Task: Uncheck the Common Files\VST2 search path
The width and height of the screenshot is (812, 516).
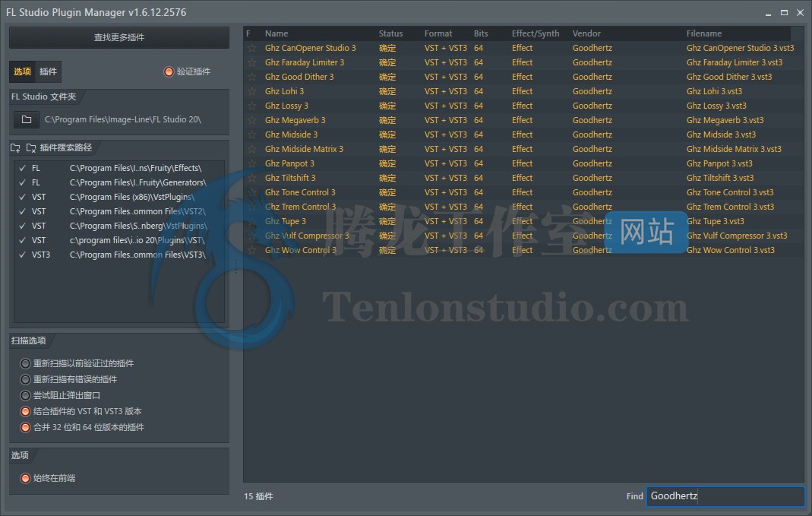Action: (22, 212)
